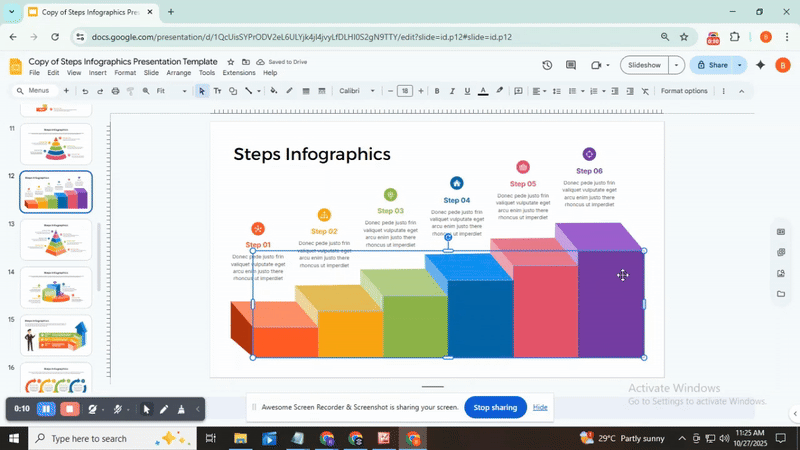Select the text box tool
The width and height of the screenshot is (800, 450).
pos(218,91)
